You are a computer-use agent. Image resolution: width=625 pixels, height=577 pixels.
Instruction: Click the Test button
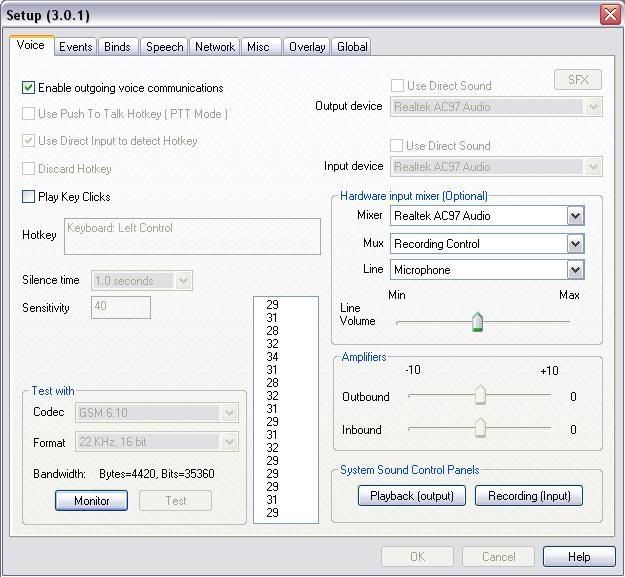click(175, 500)
